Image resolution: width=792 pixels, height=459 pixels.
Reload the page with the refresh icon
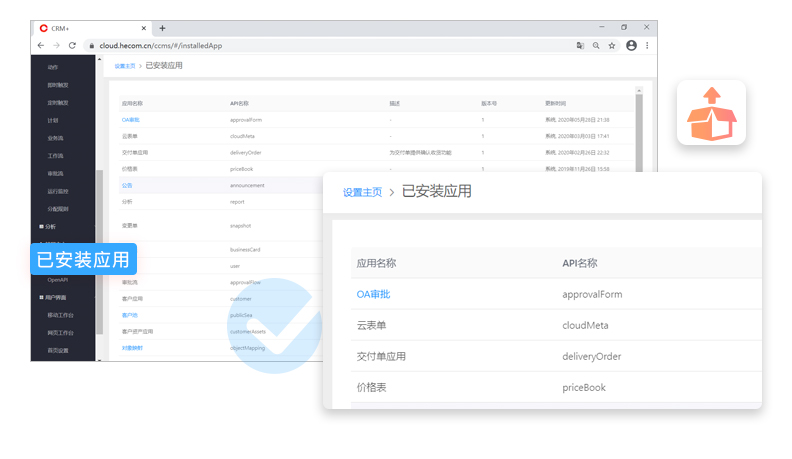(72, 46)
